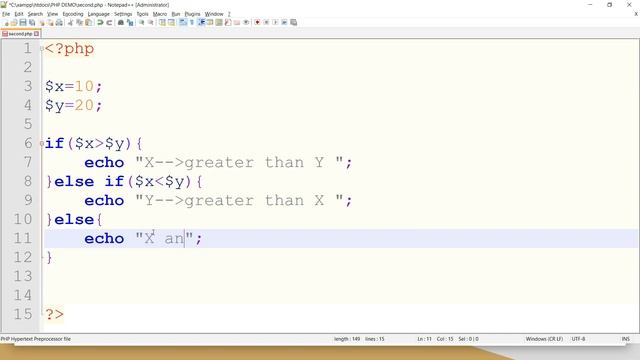Collapse the <?php fold marker
This screenshot has height=360, width=640.
click(42, 49)
